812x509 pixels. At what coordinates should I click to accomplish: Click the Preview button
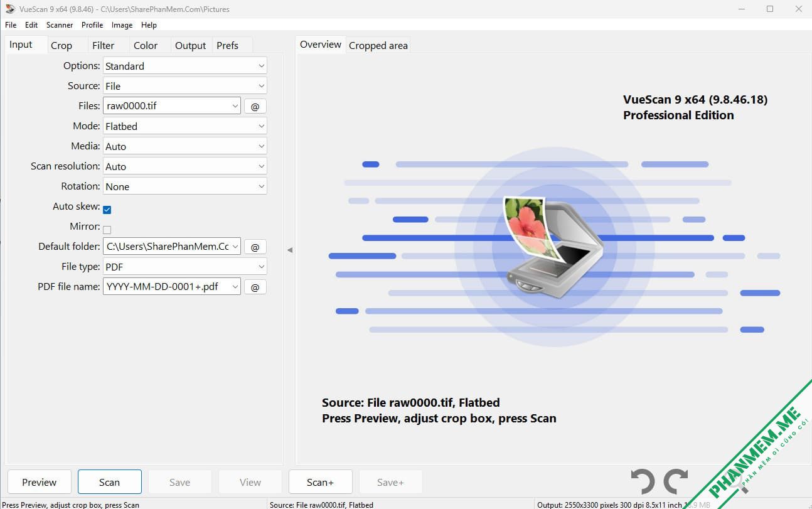pos(40,482)
